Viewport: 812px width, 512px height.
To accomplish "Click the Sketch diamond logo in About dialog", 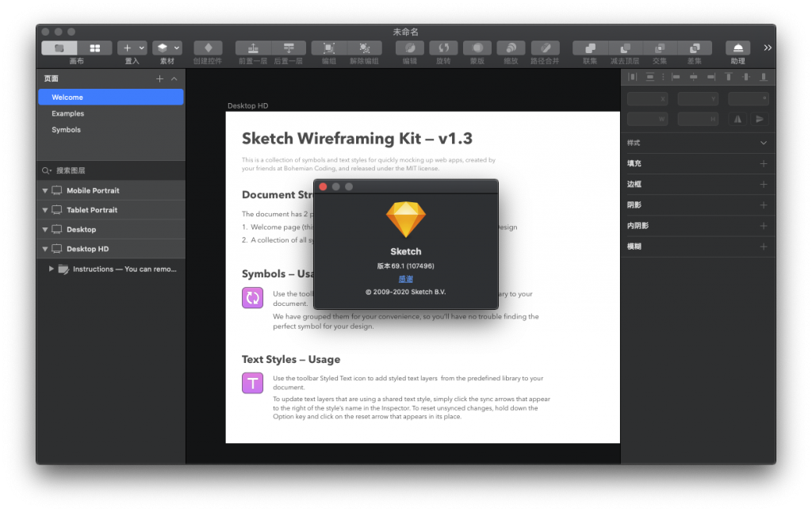I will (x=405, y=219).
